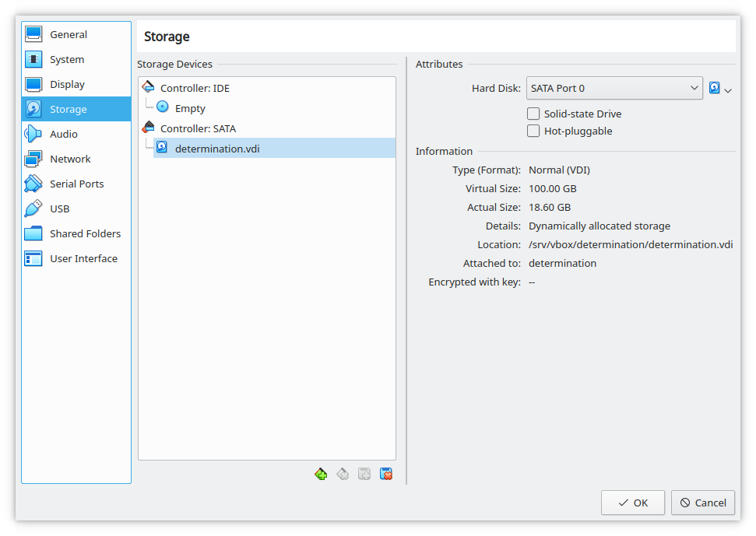The image size is (756, 536).
Task: Click the remove controller icon
Action: 343,474
